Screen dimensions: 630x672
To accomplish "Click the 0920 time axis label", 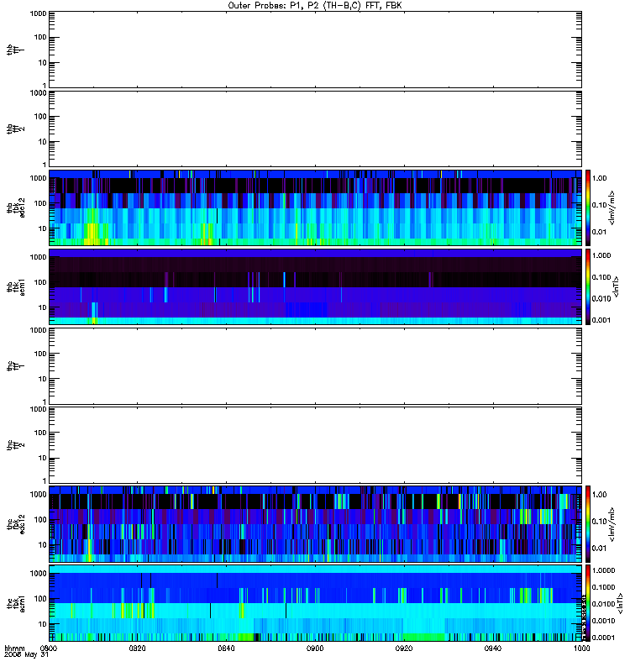I will pyautogui.click(x=404, y=648).
